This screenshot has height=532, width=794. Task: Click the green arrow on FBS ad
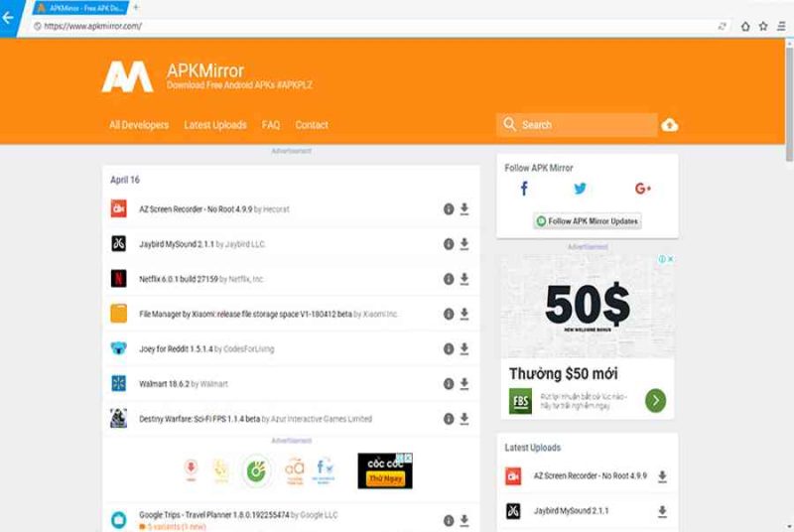click(655, 400)
